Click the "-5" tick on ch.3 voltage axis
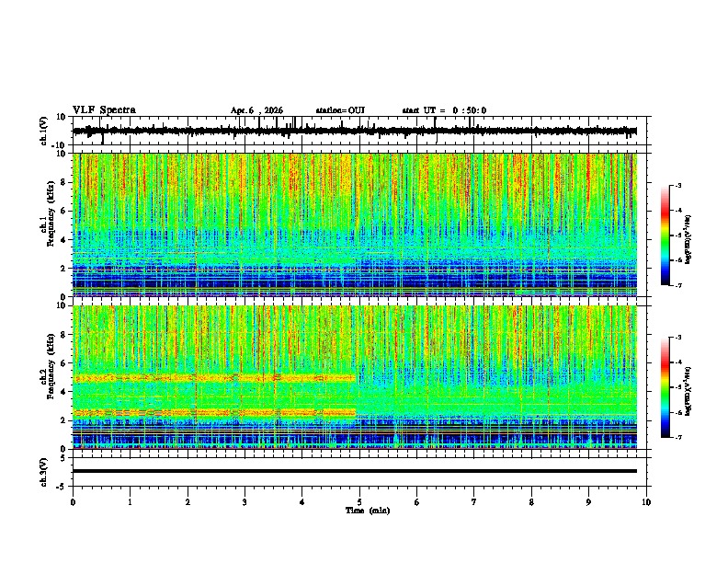This screenshot has height=563, width=728. pyautogui.click(x=62, y=487)
